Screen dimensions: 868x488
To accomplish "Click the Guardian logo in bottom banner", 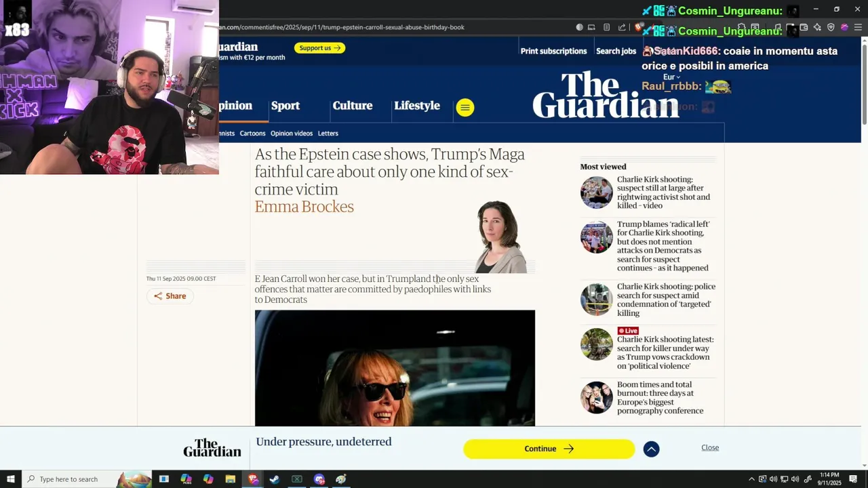I will click(212, 448).
